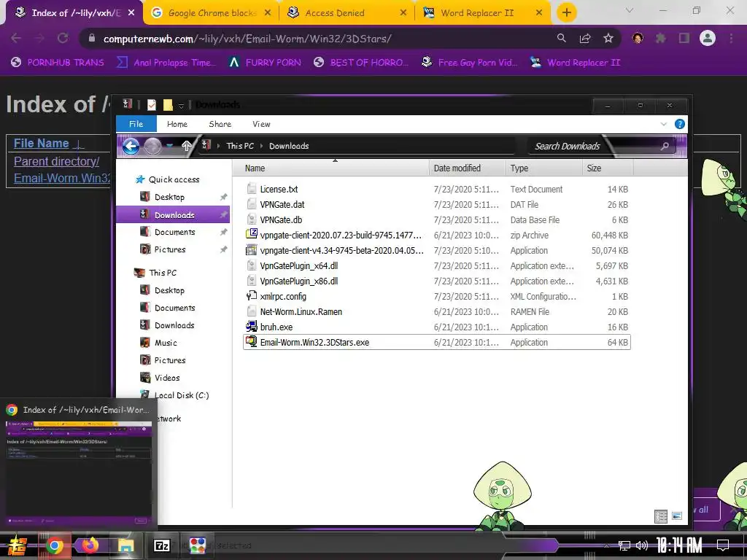Click the Chrome search (zoom) icon in address bar
The width and height of the screenshot is (747, 560).
pyautogui.click(x=562, y=38)
